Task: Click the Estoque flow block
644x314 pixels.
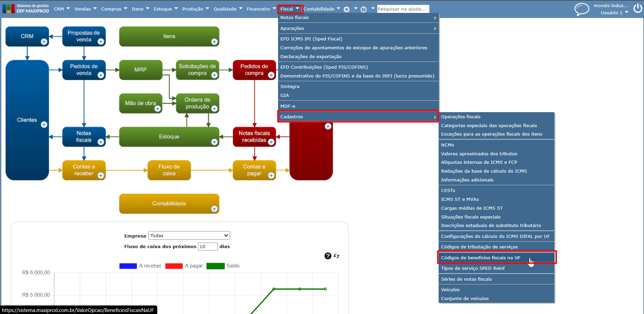Action: pyautogui.click(x=169, y=137)
